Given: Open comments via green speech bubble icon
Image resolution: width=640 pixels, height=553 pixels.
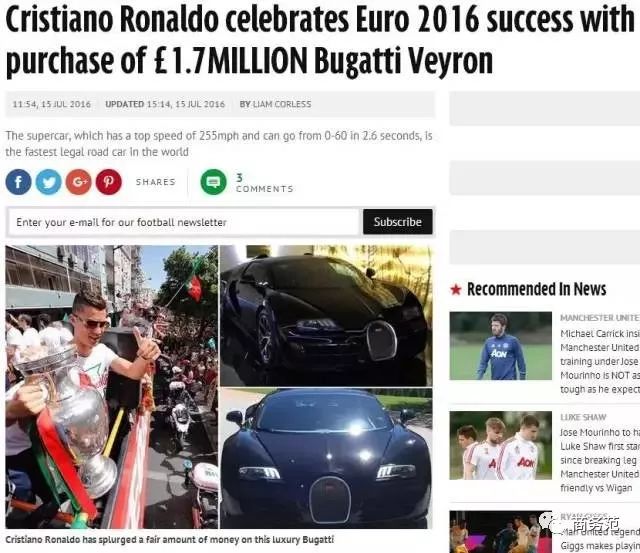Looking at the screenshot, I should [x=213, y=182].
